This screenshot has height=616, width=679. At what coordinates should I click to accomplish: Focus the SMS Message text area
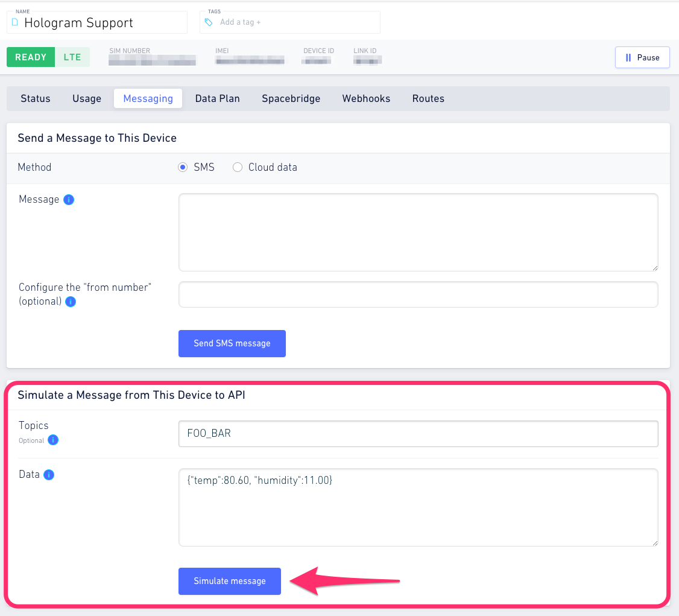click(418, 233)
